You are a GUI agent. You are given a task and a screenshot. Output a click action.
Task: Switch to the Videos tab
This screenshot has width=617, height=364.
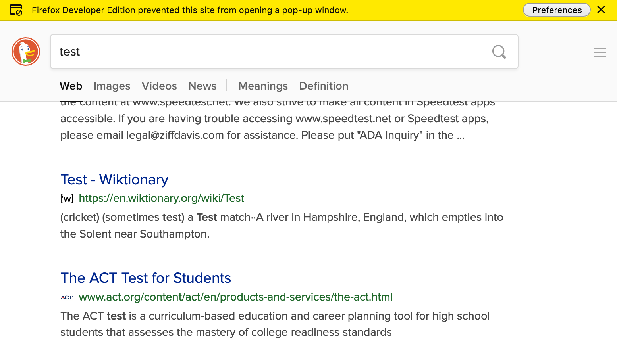[159, 86]
